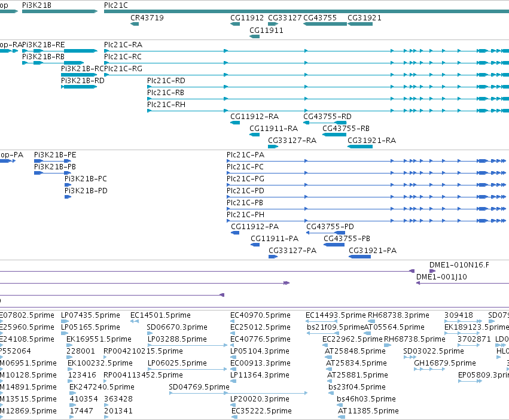Click the Plc21C-RA transcript label
This screenshot has width=509, height=420.
pos(123,44)
